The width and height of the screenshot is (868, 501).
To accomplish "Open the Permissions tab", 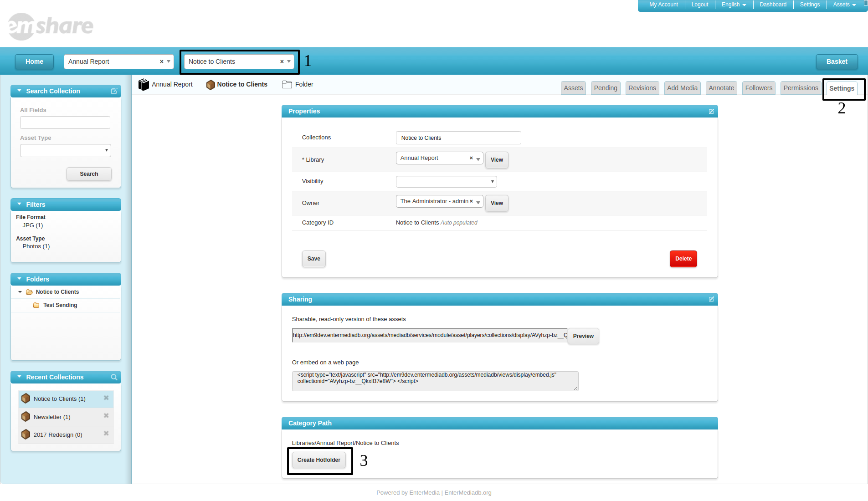I will pyautogui.click(x=801, y=88).
